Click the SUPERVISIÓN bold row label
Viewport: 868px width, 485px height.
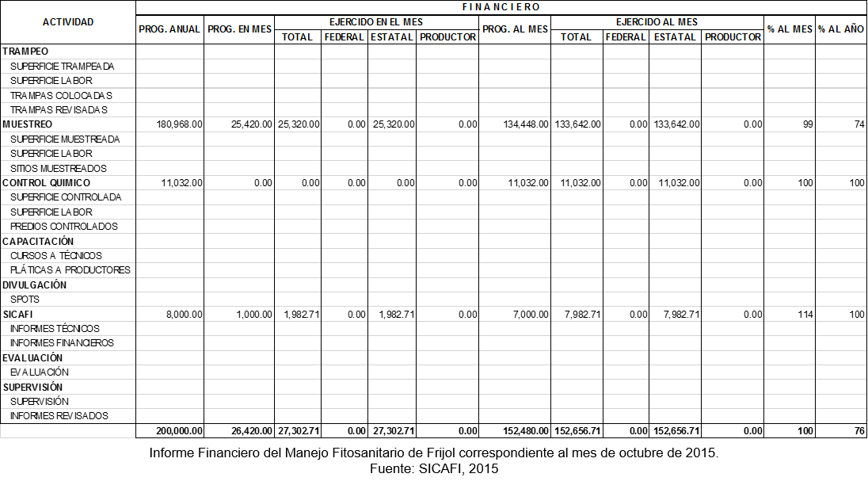(x=32, y=388)
